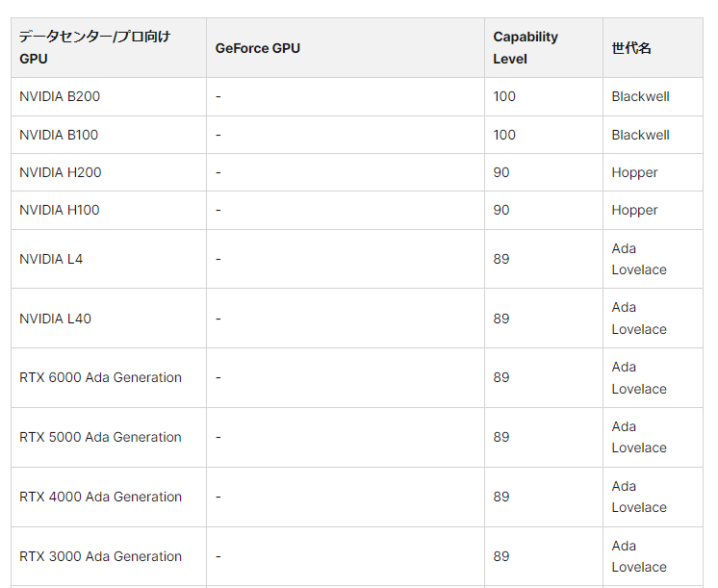
Task: Select capability level 89 in NVIDIA L4 row
Action: [x=501, y=259]
